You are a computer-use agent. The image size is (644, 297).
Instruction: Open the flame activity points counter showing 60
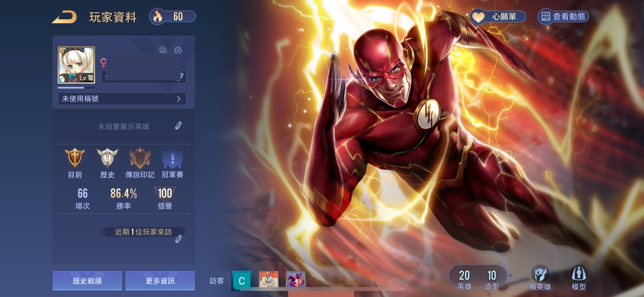[172, 16]
